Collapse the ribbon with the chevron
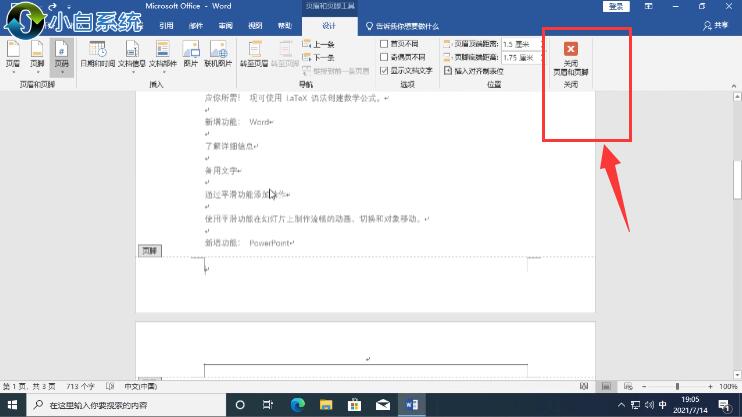Viewport: 742px width, 417px height. [733, 86]
